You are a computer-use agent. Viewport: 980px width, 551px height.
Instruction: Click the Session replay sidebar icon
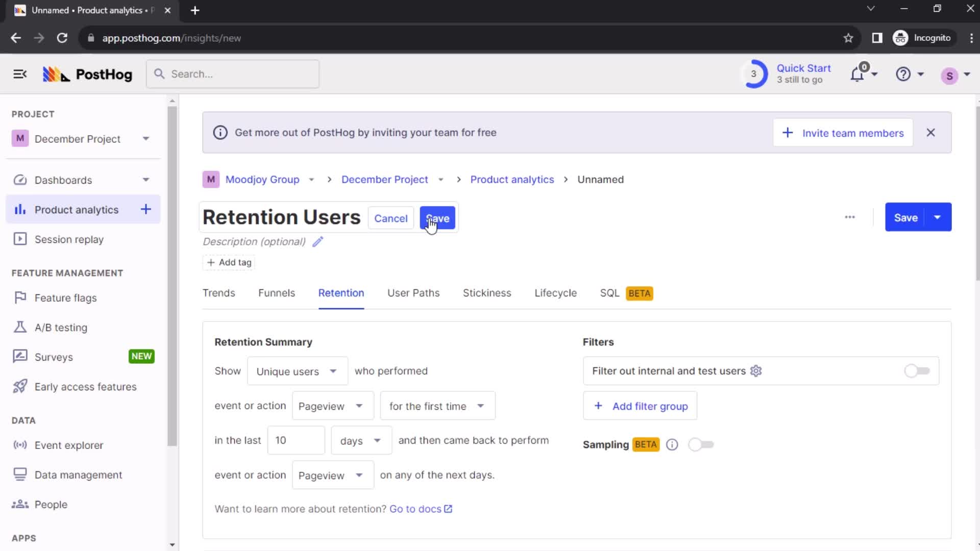(x=19, y=239)
